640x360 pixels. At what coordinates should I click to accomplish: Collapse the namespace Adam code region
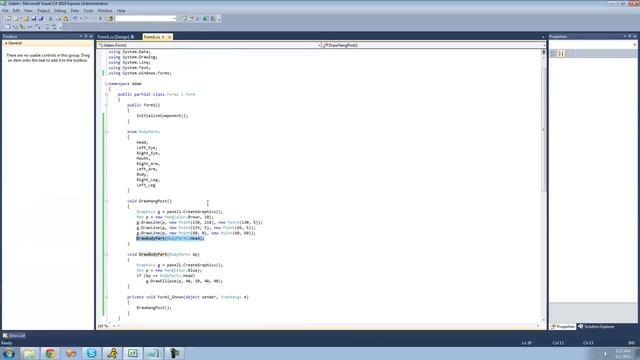[106, 84]
